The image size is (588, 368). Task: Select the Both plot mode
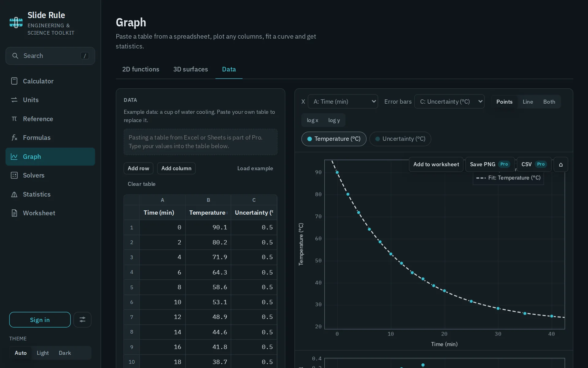pyautogui.click(x=549, y=102)
